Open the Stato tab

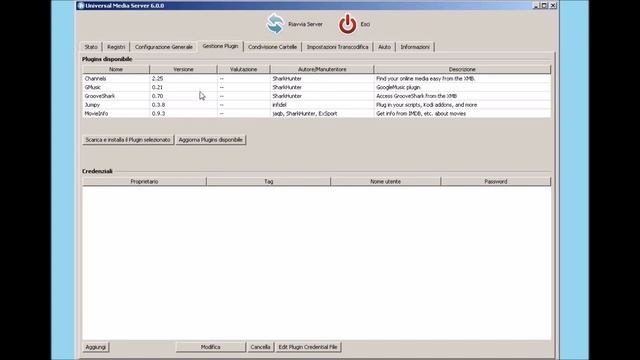[91, 47]
